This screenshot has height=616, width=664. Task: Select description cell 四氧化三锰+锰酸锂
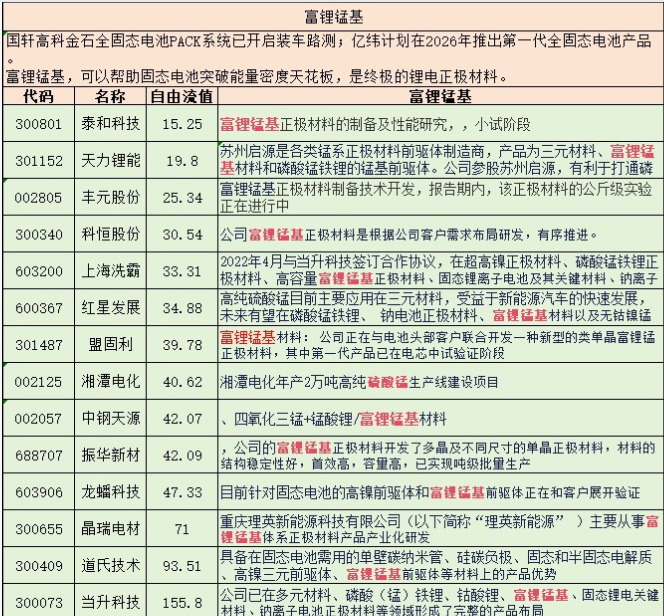[441, 418]
